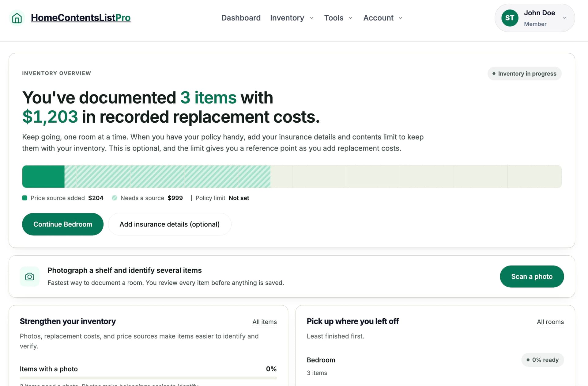Open the All rooms link
The height and width of the screenshot is (386, 588).
pos(550,322)
